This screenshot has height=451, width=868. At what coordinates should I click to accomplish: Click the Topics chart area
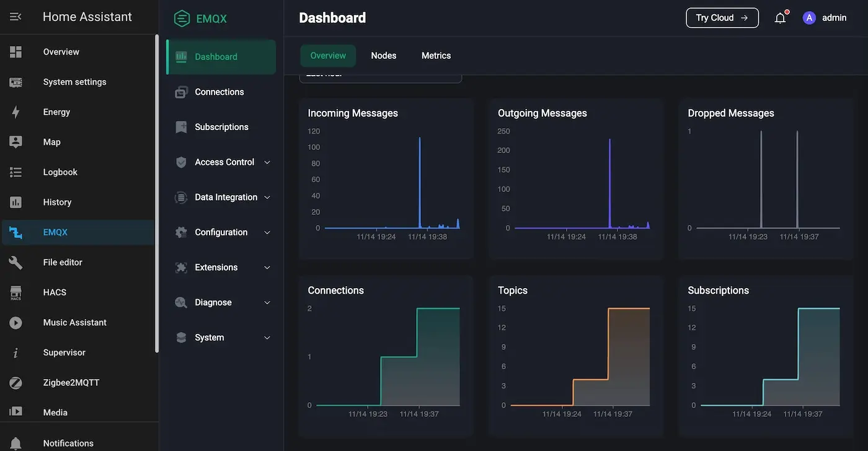click(x=576, y=356)
